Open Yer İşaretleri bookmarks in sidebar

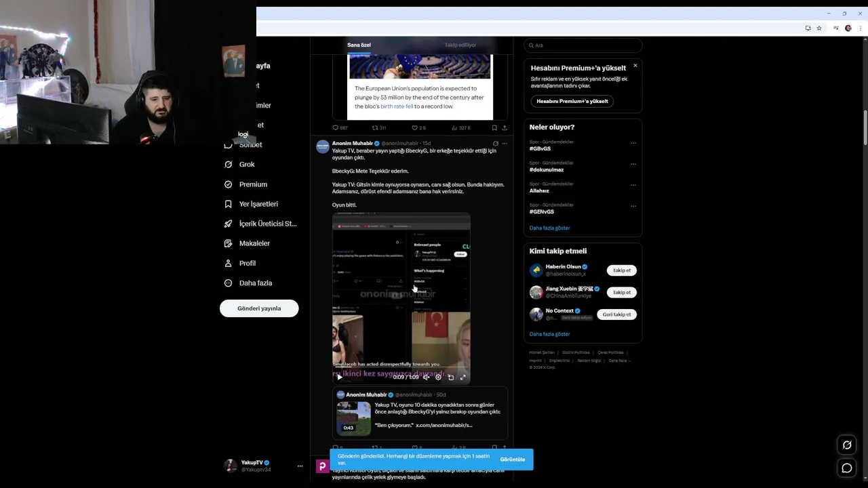click(251, 204)
